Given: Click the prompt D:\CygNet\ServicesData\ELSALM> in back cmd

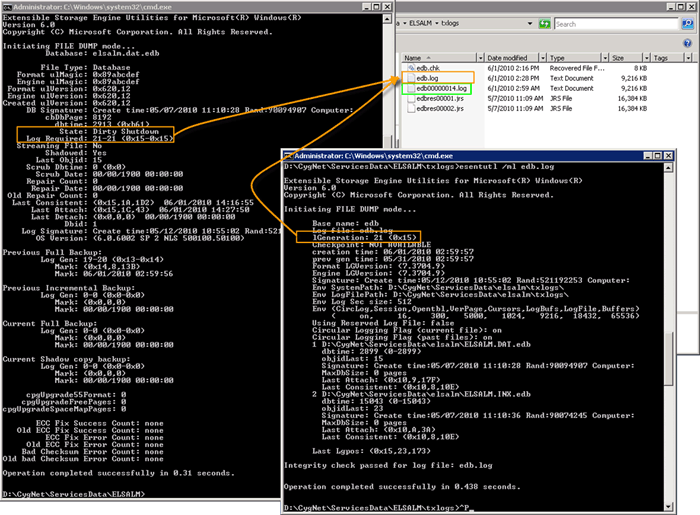Looking at the screenshot, I should (x=74, y=494).
